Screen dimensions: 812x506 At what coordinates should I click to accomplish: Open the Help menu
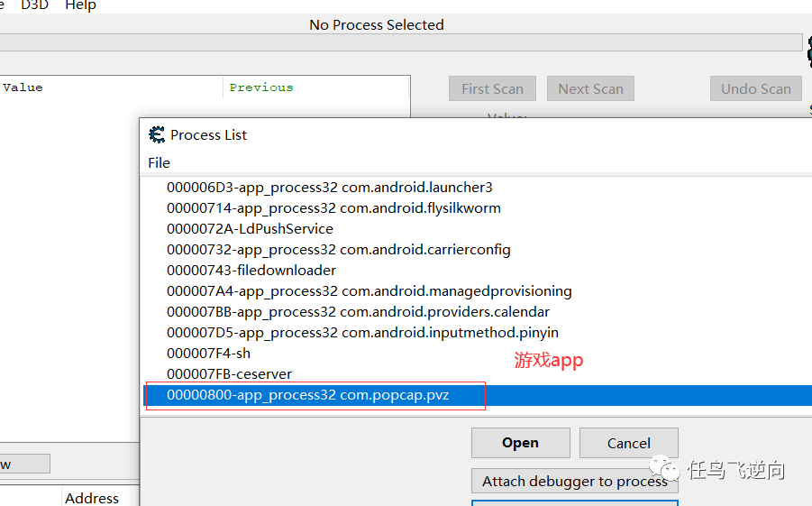tap(80, 5)
